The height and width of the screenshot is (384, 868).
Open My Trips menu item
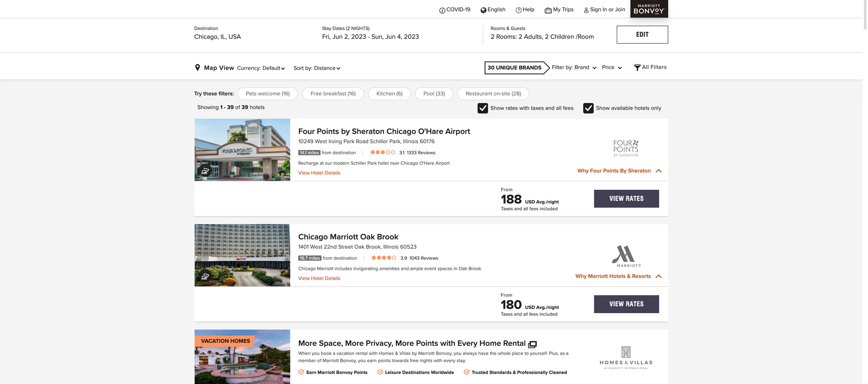[x=563, y=10]
